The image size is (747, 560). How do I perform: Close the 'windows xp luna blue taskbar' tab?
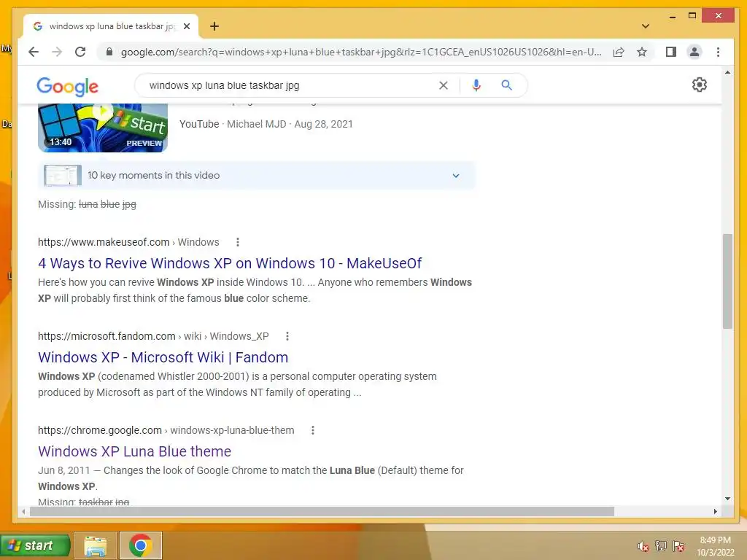click(187, 26)
